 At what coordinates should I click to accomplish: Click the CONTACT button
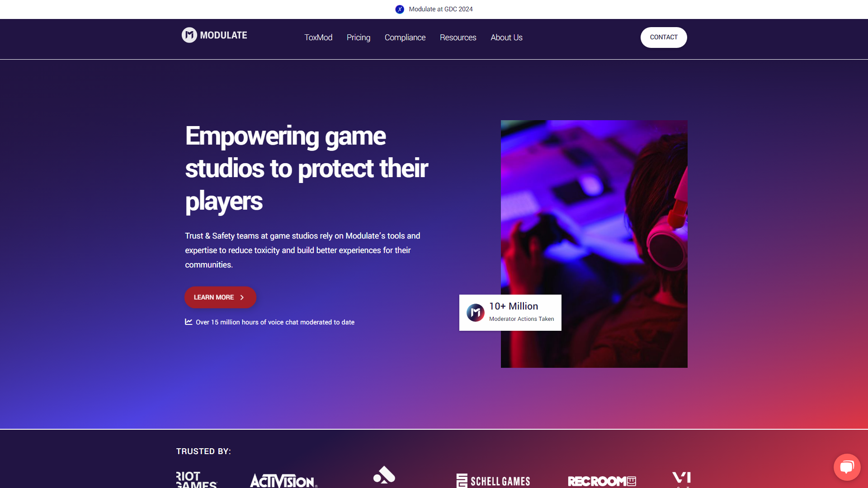coord(664,38)
